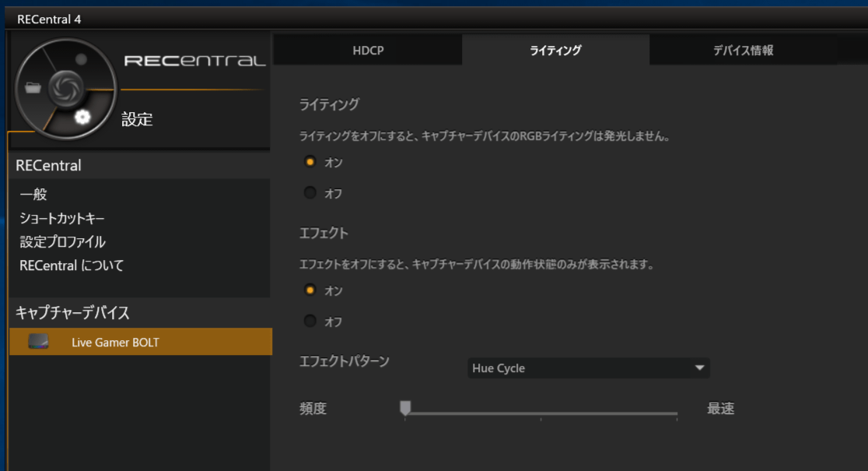Image resolution: width=868 pixels, height=471 pixels.
Task: Open RECentral について page
Action: 72,265
